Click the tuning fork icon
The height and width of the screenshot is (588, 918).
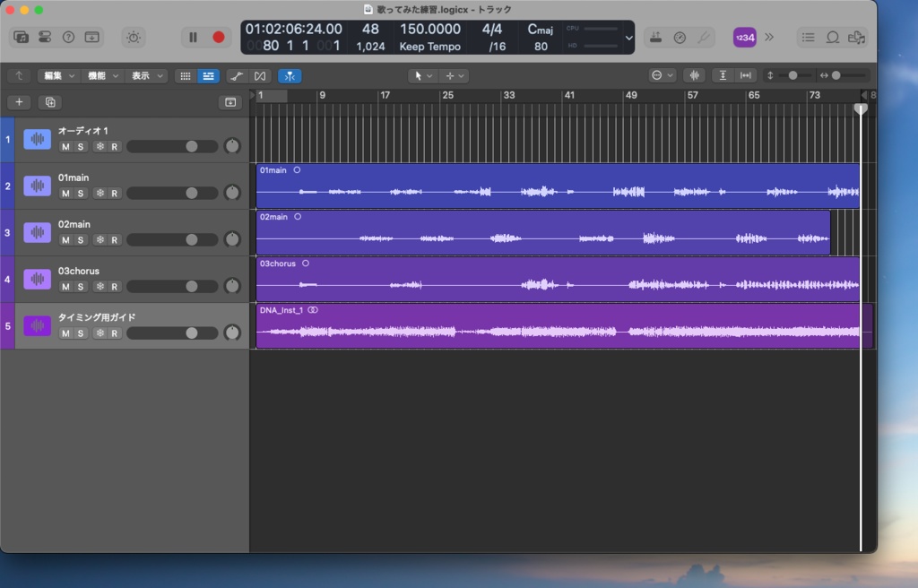704,38
